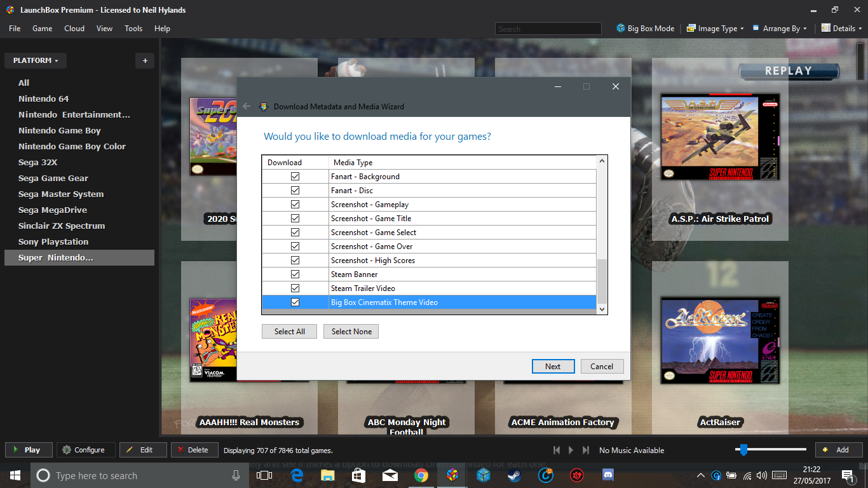The image size is (868, 488).
Task: Open the Windows Start menu
Action: pyautogui.click(x=15, y=475)
